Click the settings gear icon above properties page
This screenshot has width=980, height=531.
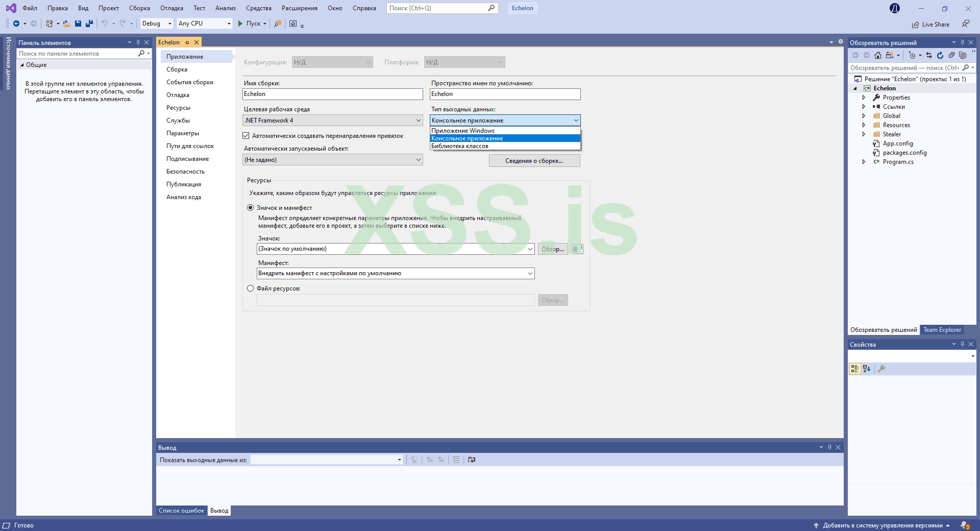point(841,42)
